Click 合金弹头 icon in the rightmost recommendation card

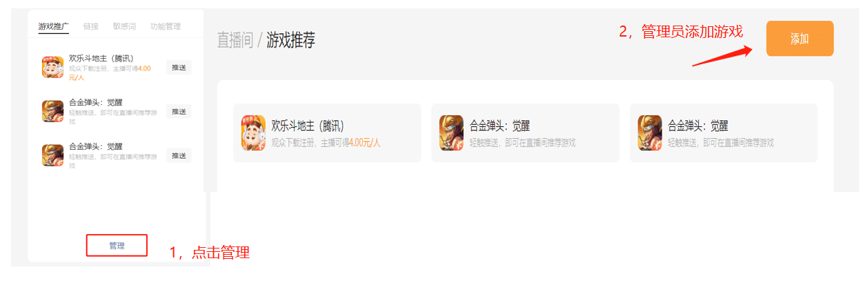(650, 133)
